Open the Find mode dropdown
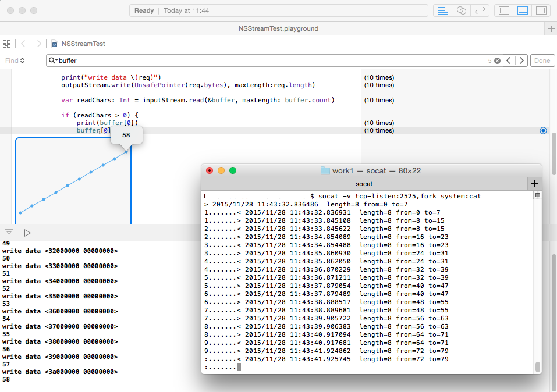The height and width of the screenshot is (392, 557). (15, 60)
